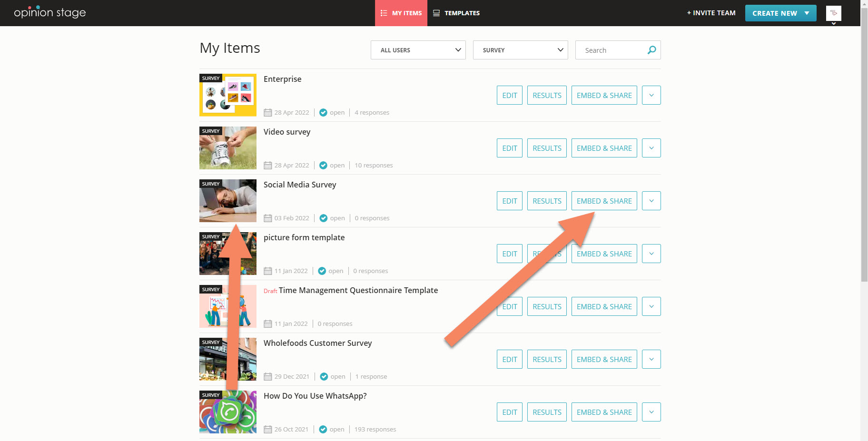Click the open status checkmark for Enterprise
Viewport: 868px width, 441px height.
pos(323,113)
